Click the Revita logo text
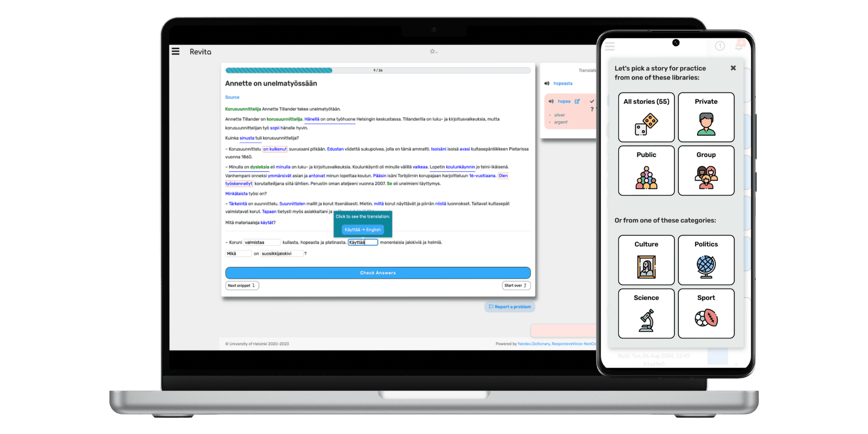Image resolution: width=868 pixels, height=434 pixels. (201, 52)
